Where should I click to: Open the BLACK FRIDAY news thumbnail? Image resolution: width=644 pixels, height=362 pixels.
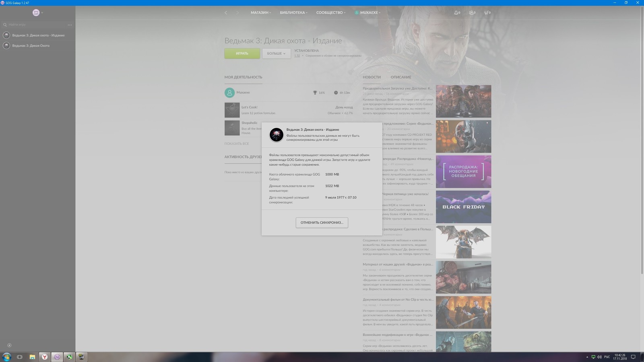tap(463, 207)
